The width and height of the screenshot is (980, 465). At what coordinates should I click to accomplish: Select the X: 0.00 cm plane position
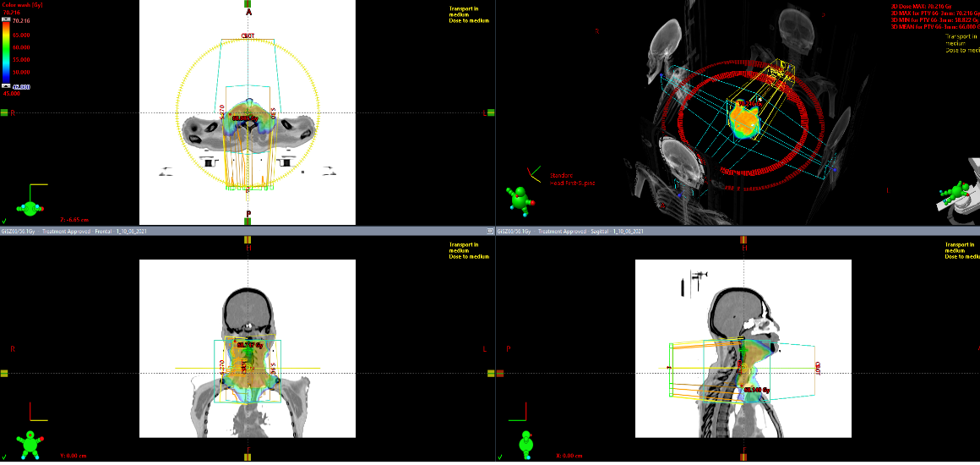(x=570, y=456)
